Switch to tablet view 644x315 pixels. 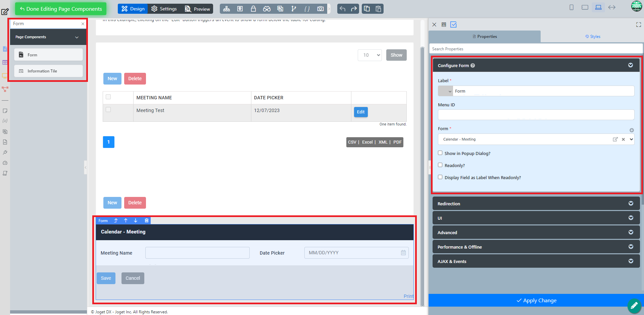coord(585,7)
